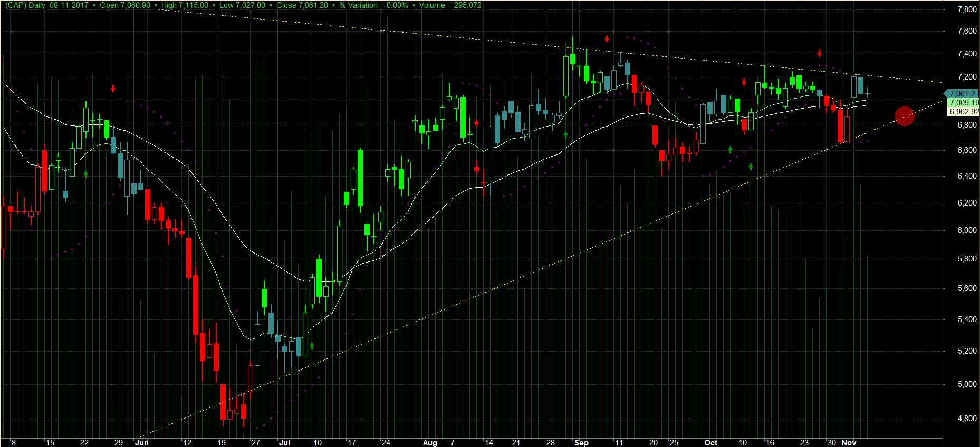Screen dimensions: 980x447
Task: Click the 25 date label in September
Action: (674, 443)
